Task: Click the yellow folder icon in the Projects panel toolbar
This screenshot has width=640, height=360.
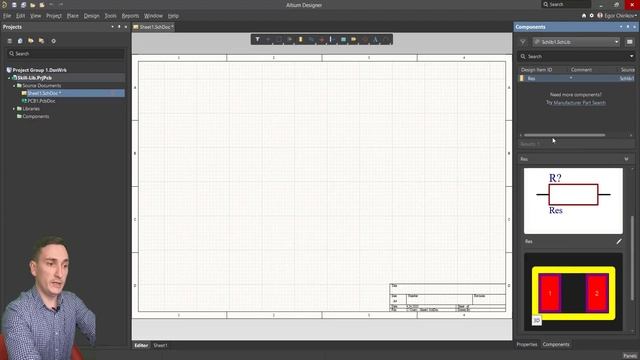Action: point(31,41)
